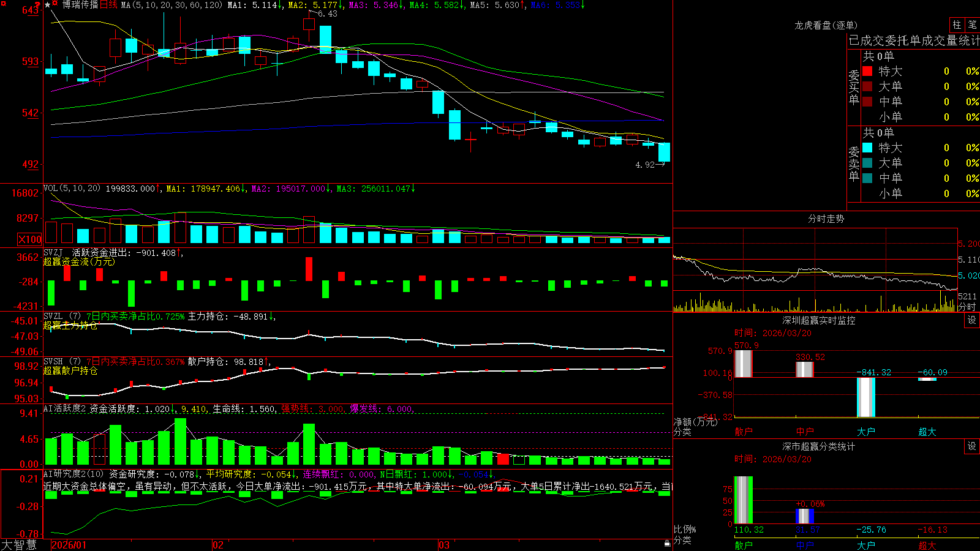
Task: Click the 超赢散户持仓 label
Action: click(70, 370)
